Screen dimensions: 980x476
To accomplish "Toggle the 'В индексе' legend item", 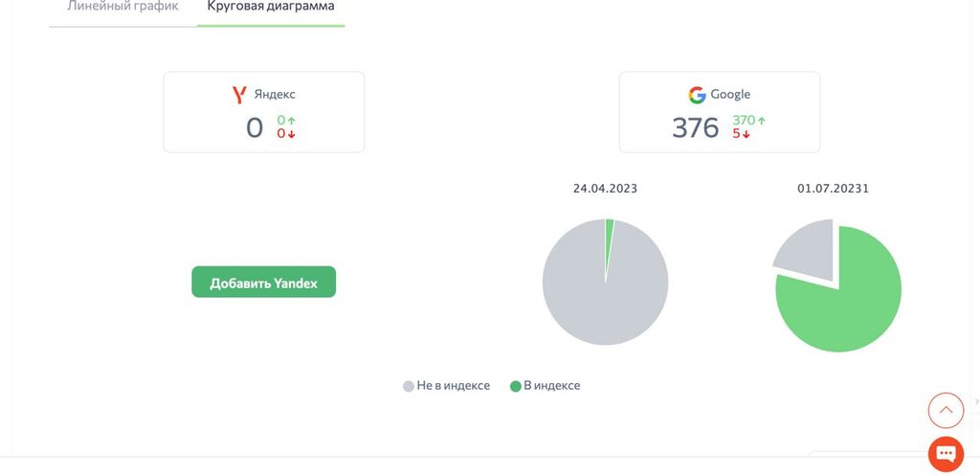I will (545, 386).
